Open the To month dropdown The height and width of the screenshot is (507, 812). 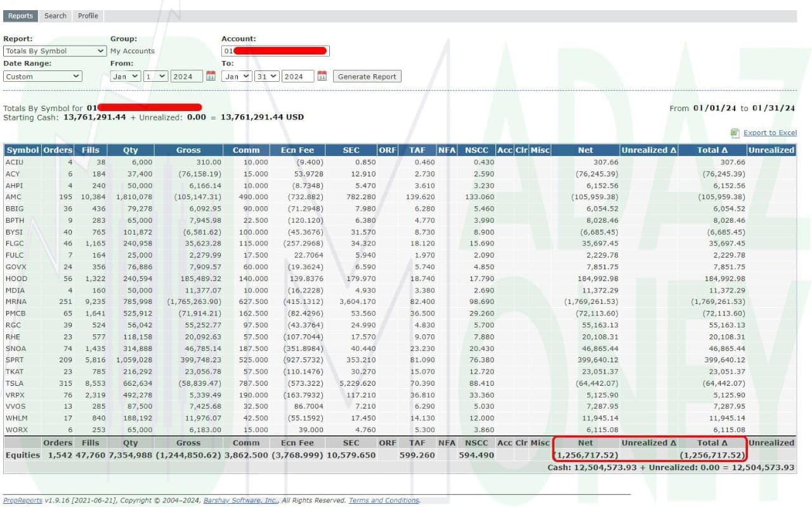[236, 76]
